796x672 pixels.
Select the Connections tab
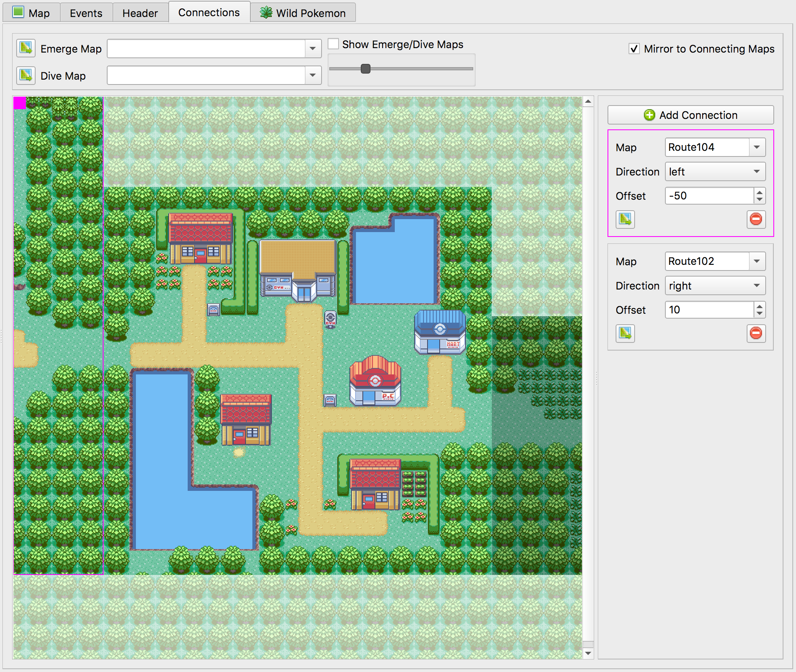click(209, 12)
